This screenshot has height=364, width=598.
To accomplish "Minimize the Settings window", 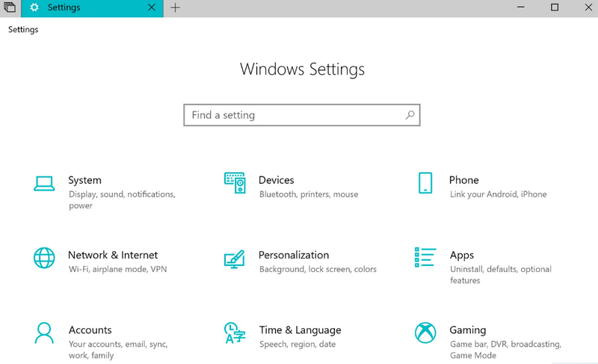I will point(520,7).
